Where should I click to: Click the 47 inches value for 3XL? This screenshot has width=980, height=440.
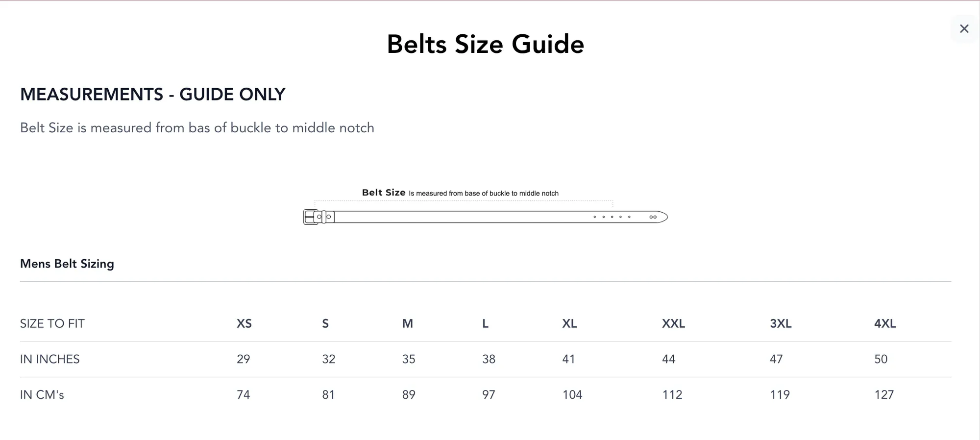point(776,359)
